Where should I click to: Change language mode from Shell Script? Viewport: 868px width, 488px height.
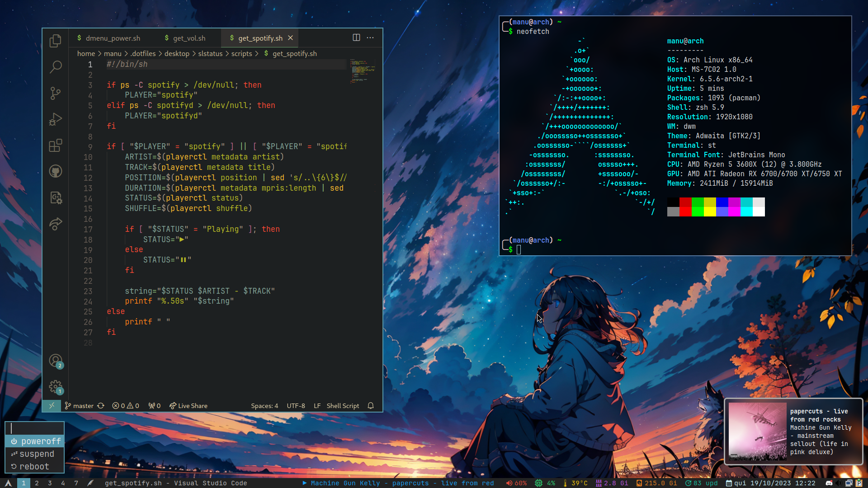343,406
